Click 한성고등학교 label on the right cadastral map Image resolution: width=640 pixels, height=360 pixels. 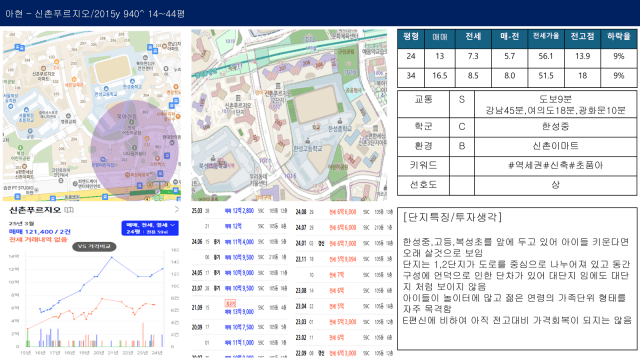point(308,149)
